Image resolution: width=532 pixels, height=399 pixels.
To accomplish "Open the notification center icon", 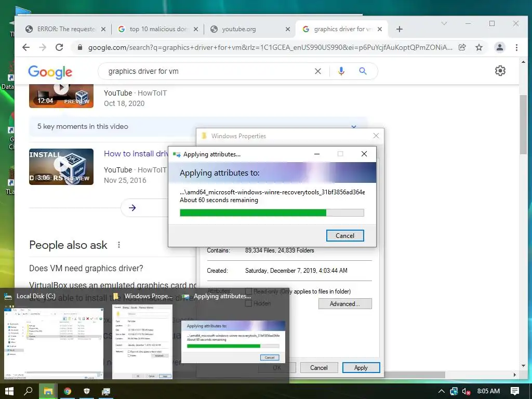I will pyautogui.click(x=515, y=391).
